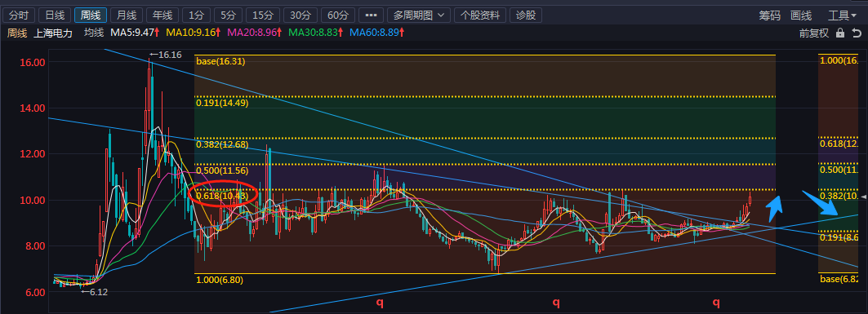
Task: Click the 均线 moving average label
Action: pos(94,33)
